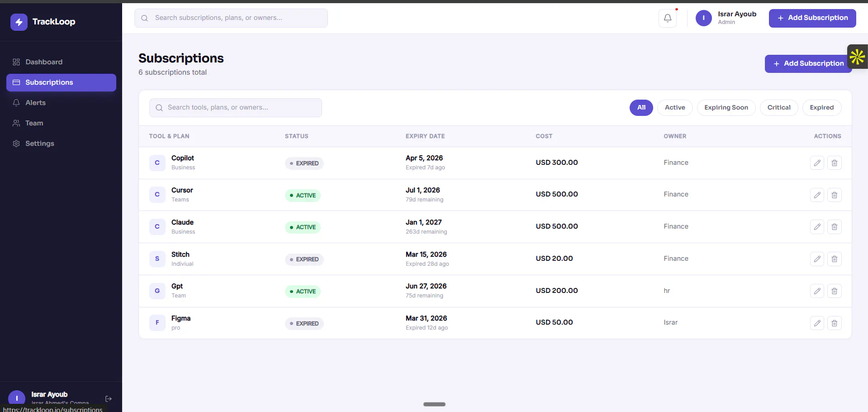Delete the Gpt subscription
Image resolution: width=868 pixels, height=412 pixels.
pyautogui.click(x=835, y=291)
